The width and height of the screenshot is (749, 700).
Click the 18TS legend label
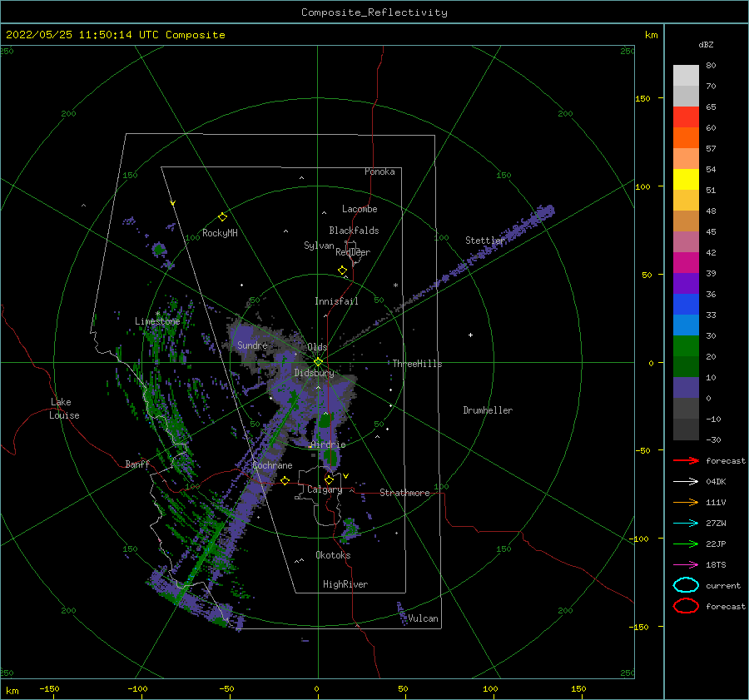pos(716,565)
